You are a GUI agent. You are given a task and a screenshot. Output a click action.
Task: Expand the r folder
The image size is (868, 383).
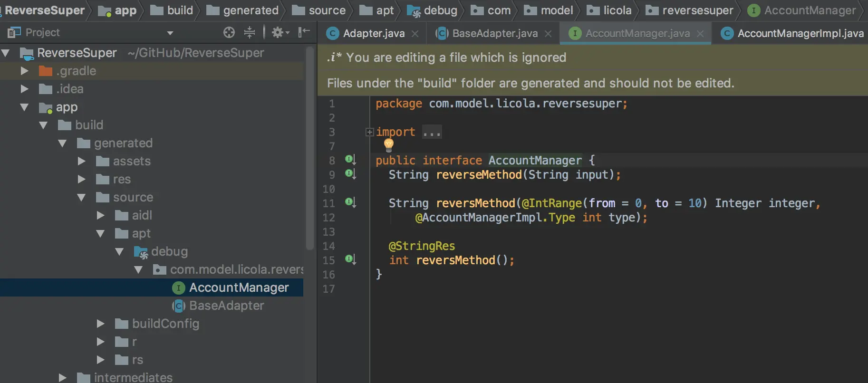point(101,342)
